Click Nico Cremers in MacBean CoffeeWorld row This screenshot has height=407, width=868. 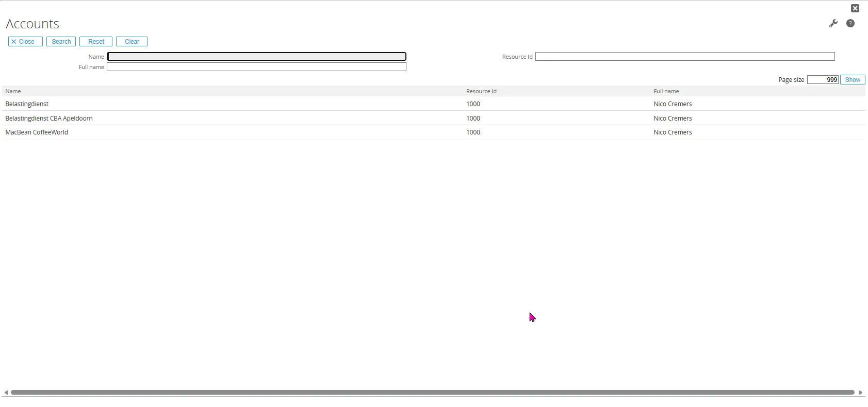coord(673,132)
